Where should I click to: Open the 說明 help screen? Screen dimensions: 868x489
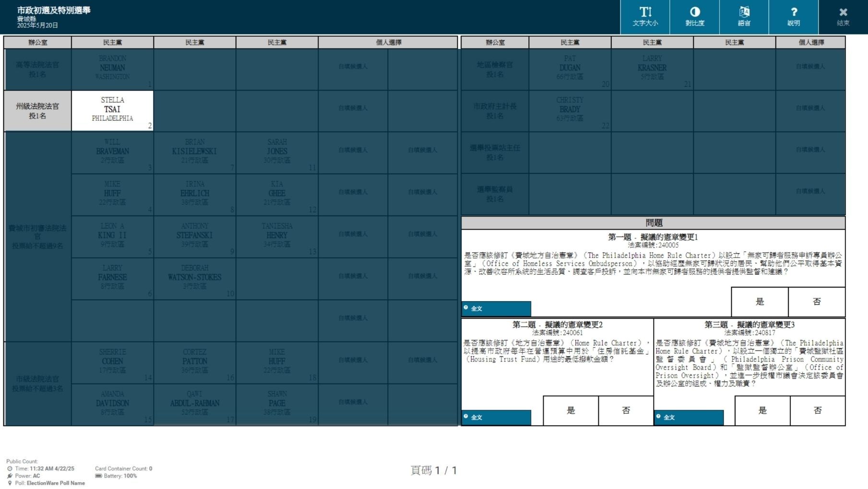coord(793,17)
